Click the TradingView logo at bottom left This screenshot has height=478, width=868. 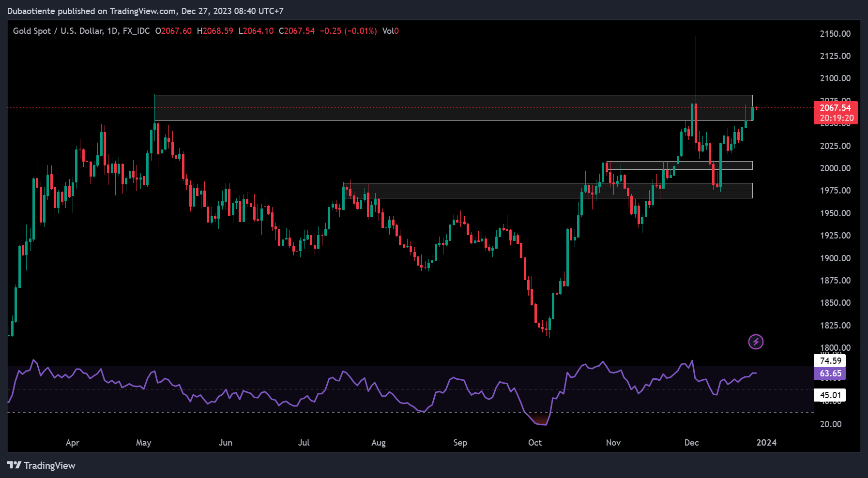click(42, 465)
